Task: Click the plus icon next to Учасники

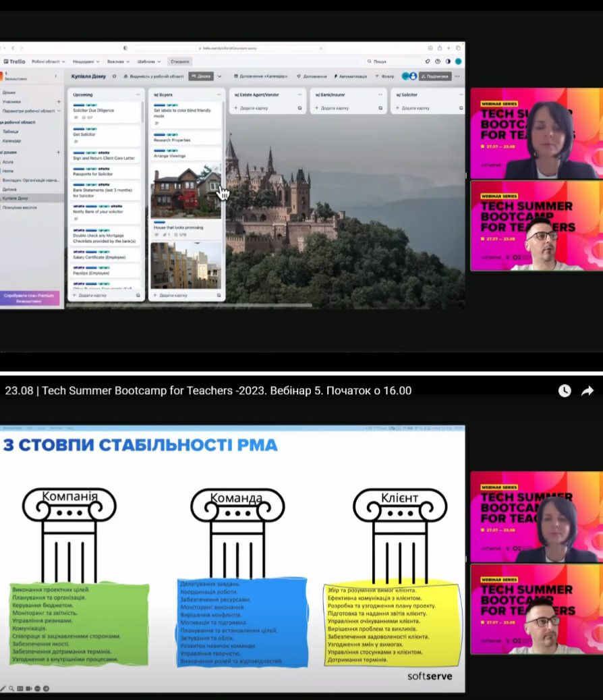Action: 59,101
